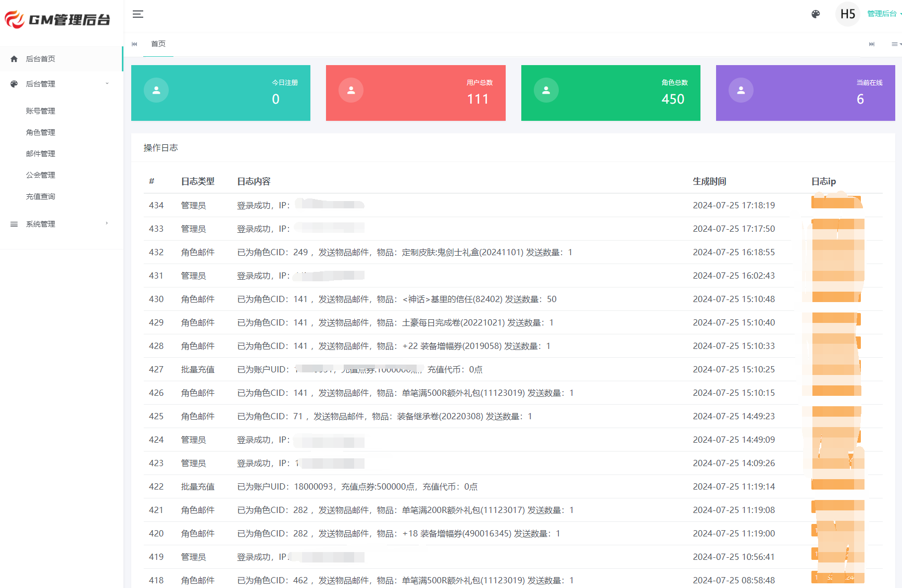Click timestamp 2024-07-25 08:58:48
902x588 pixels.
[734, 580]
